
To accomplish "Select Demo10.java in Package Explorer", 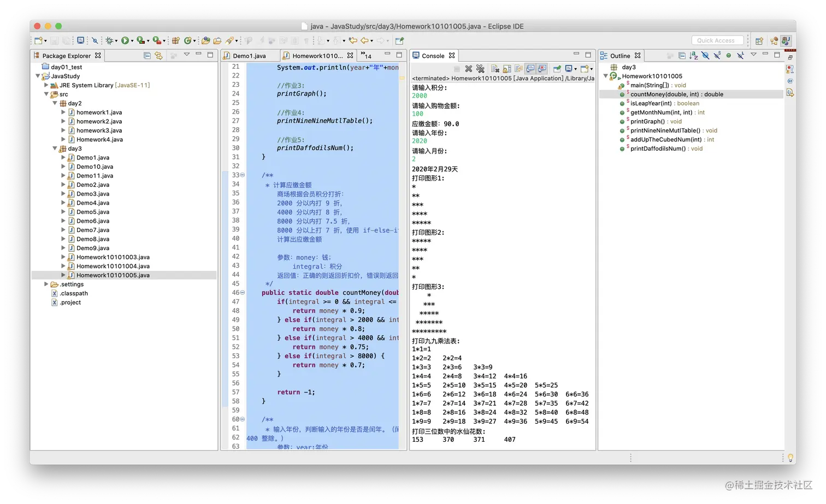I will (95, 167).
